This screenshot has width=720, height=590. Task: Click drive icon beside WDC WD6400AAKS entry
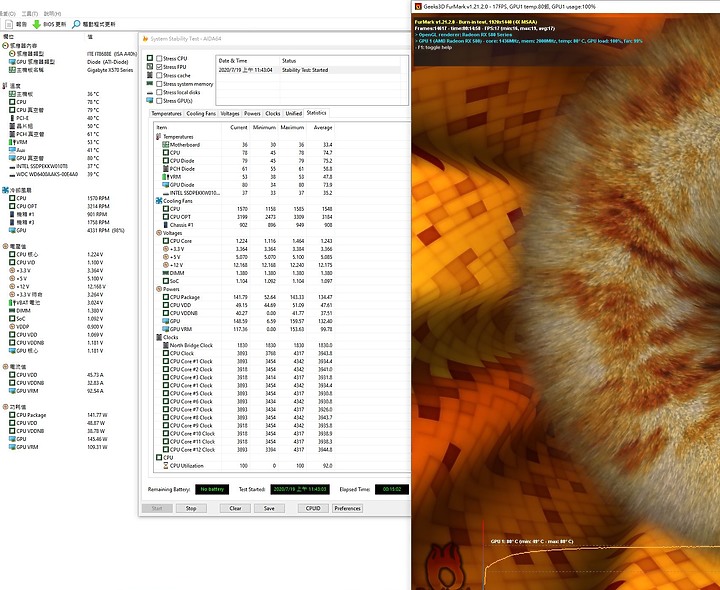point(12,174)
